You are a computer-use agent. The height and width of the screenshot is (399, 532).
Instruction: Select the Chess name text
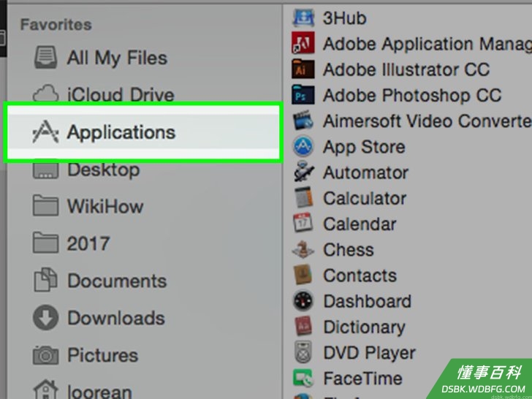tap(349, 250)
